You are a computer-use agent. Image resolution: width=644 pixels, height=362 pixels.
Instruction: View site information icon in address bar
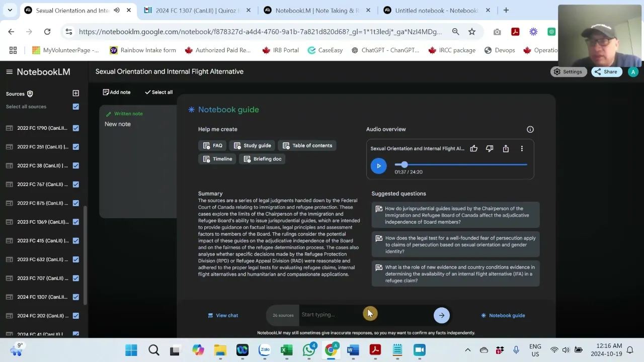pyautogui.click(x=69, y=32)
